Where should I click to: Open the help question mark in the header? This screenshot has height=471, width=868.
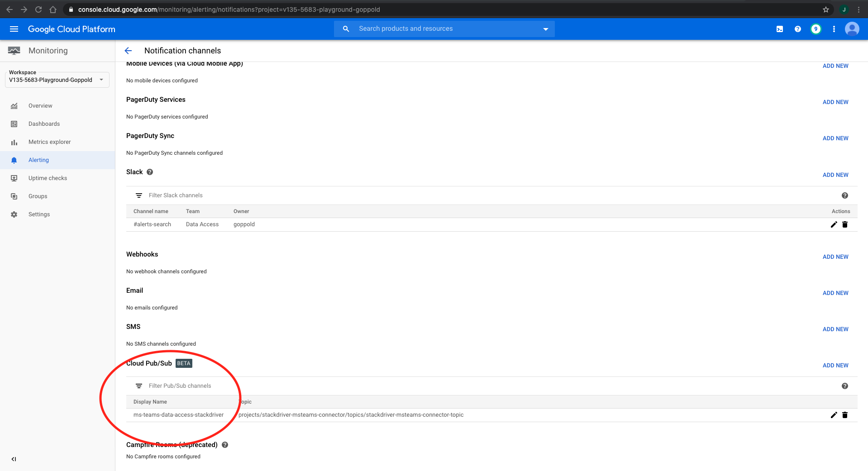pos(798,29)
